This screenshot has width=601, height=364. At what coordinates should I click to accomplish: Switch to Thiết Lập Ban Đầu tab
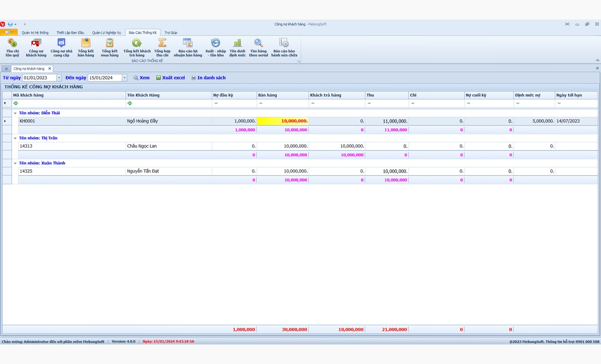70,33
